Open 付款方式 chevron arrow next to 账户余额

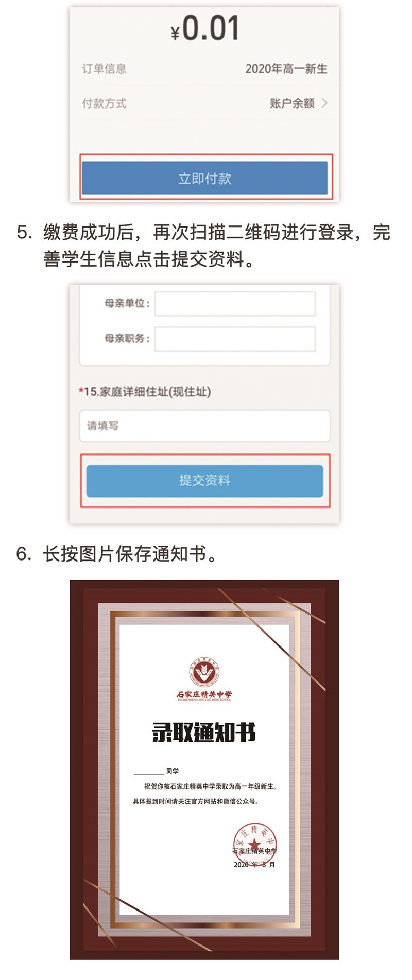point(324,103)
